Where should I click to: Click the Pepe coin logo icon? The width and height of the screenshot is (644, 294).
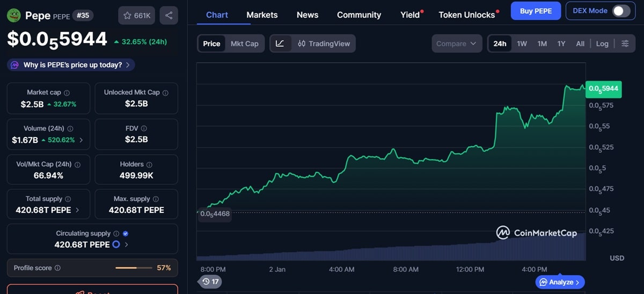click(13, 16)
